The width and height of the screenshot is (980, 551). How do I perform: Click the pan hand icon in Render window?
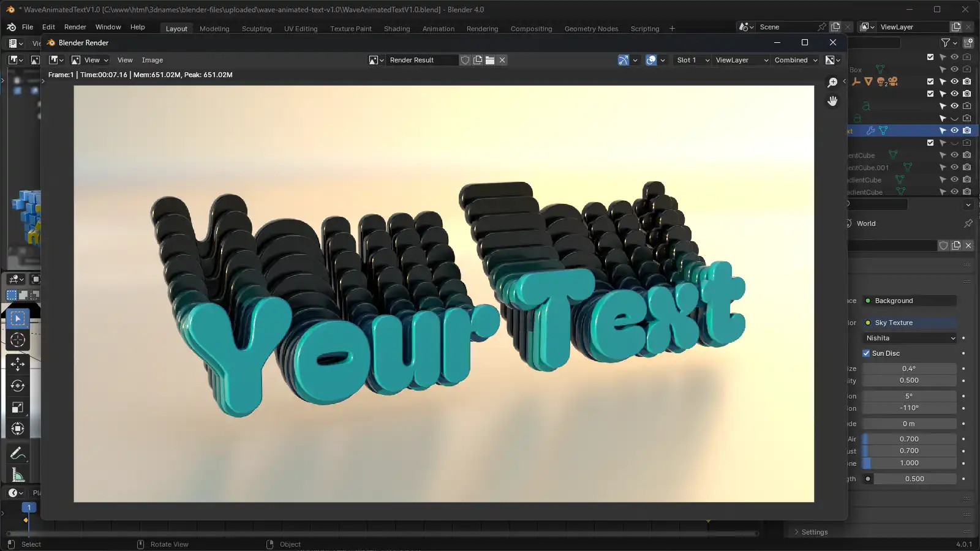[x=832, y=100]
